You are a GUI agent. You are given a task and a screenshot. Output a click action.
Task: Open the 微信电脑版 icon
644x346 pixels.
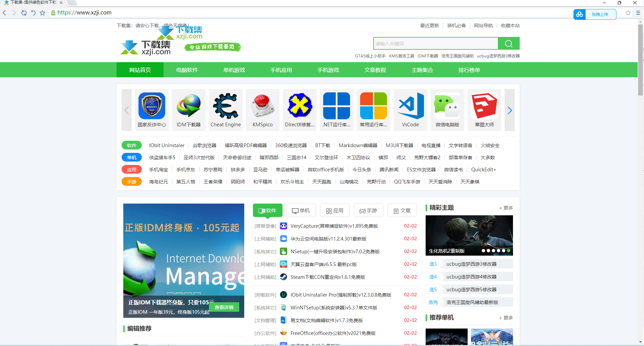(x=447, y=106)
